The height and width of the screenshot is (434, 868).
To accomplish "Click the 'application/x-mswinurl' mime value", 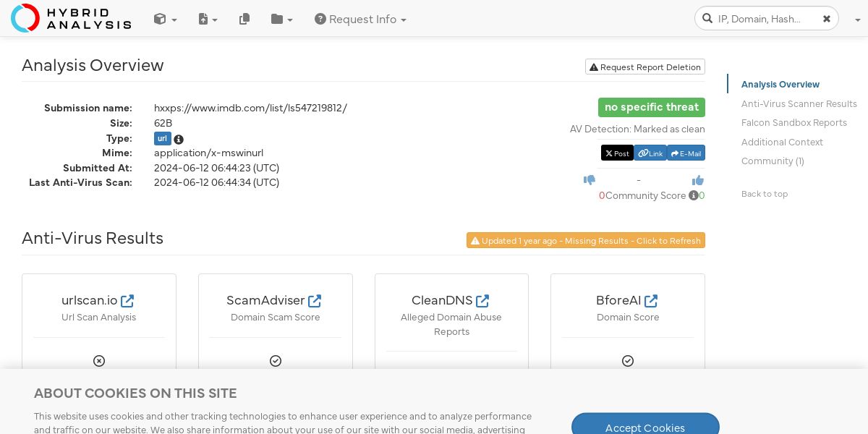I will click(208, 153).
